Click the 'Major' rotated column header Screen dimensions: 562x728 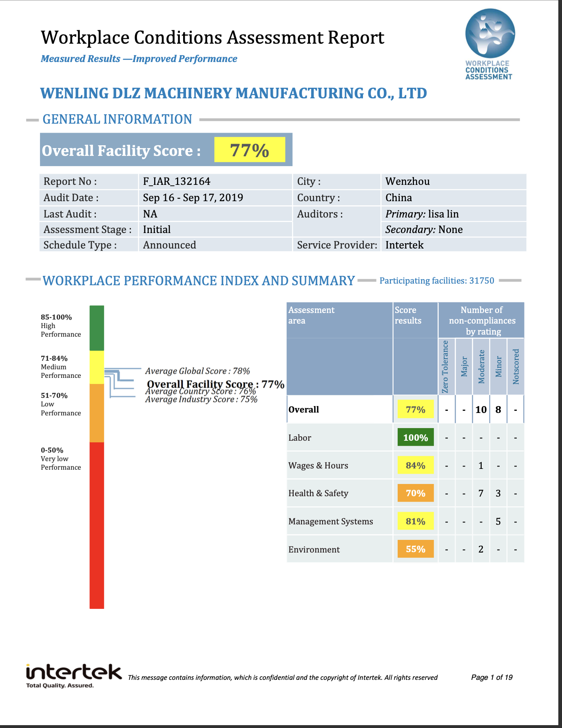[x=464, y=366]
